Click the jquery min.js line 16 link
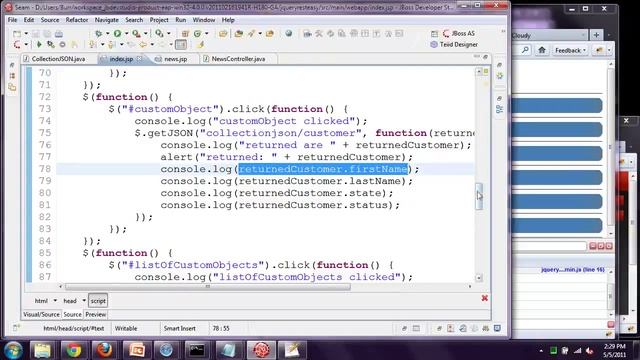The image size is (640, 360). pyautogui.click(x=573, y=270)
